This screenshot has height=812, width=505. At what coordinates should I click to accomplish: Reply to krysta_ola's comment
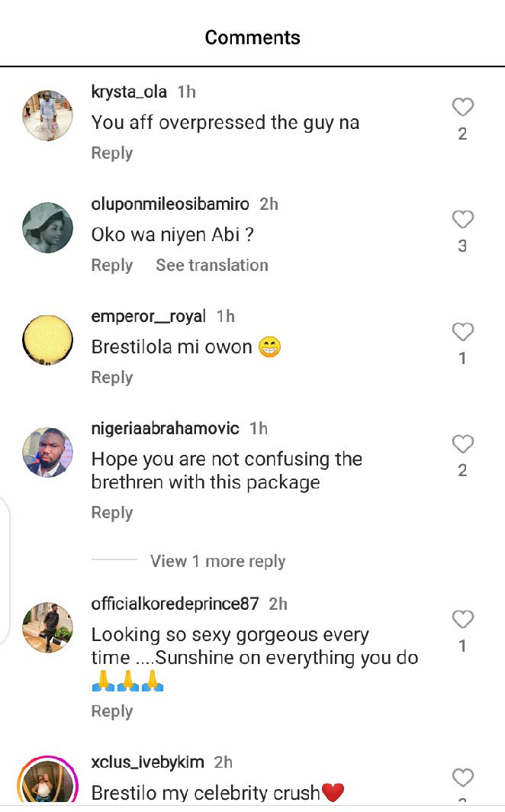click(112, 153)
